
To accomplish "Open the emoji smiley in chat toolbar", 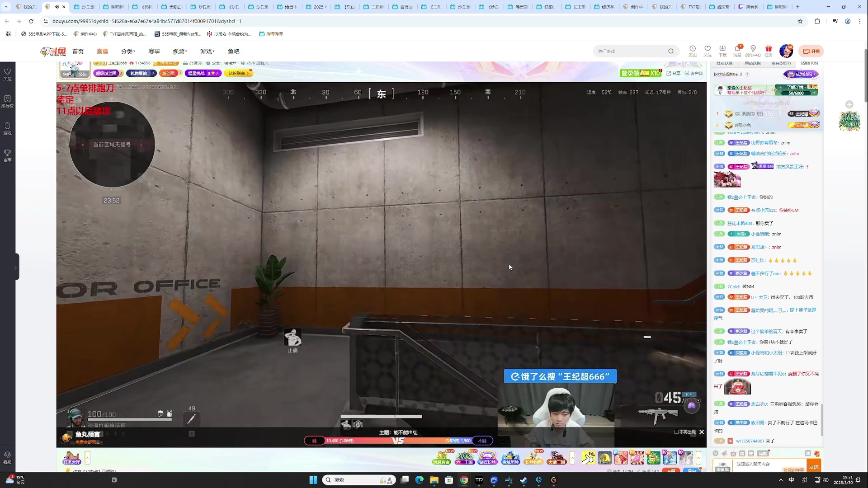I will pos(716,453).
